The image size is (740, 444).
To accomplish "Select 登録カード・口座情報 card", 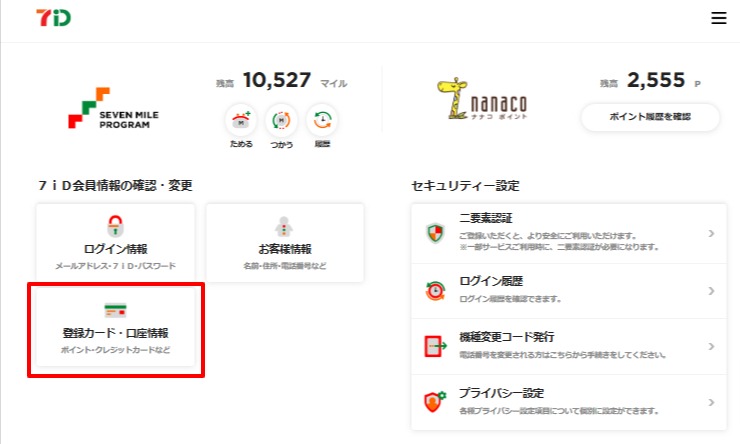I will (116, 329).
